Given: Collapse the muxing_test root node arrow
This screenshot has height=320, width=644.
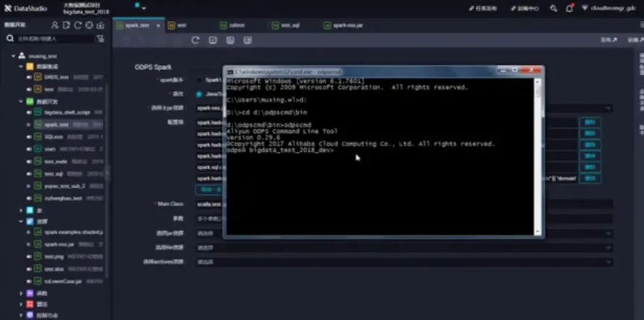Looking at the screenshot, I should point(13,56).
